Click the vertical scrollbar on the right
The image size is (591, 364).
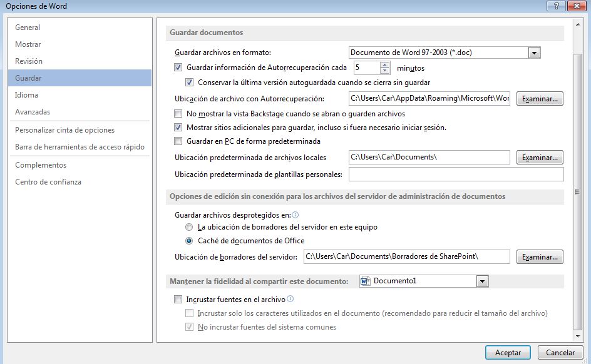[577, 188]
